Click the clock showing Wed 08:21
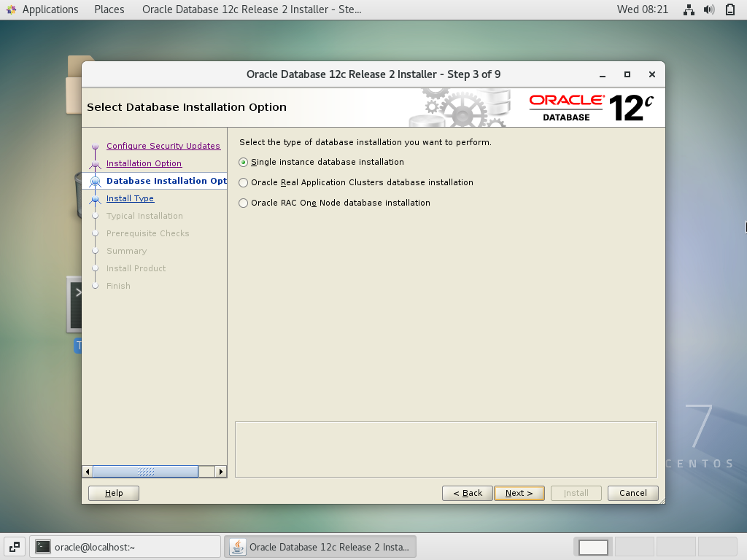 (x=642, y=9)
